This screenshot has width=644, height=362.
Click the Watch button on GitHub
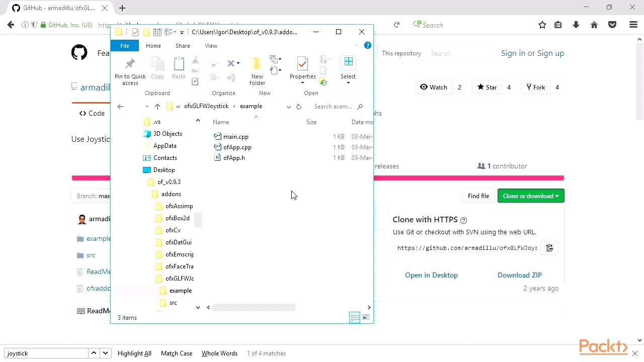coord(433,87)
